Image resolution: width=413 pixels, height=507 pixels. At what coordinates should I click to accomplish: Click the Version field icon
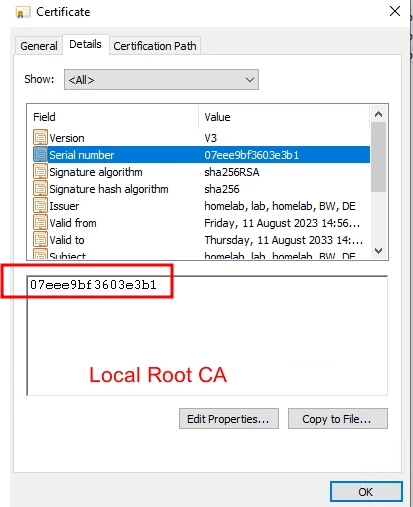coord(40,137)
